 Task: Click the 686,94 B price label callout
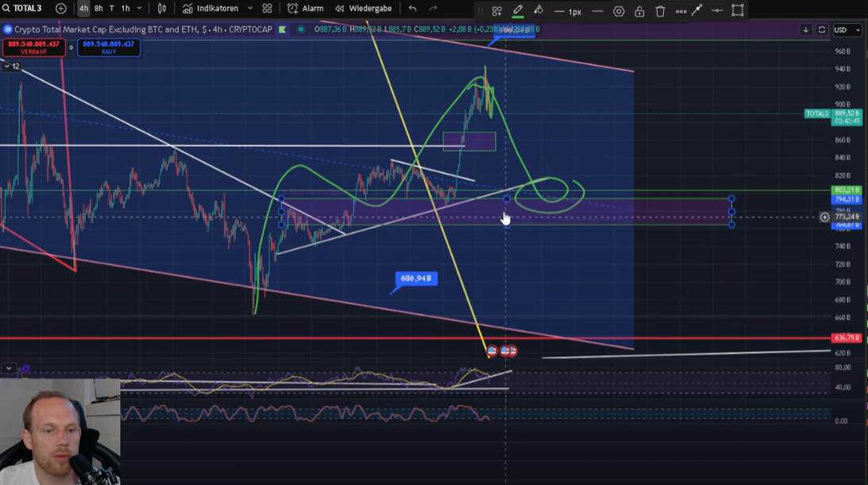pos(415,278)
